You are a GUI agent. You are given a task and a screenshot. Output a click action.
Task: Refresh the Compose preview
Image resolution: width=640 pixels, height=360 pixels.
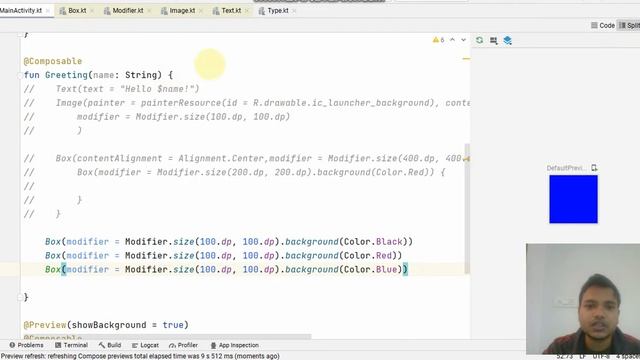(x=480, y=40)
